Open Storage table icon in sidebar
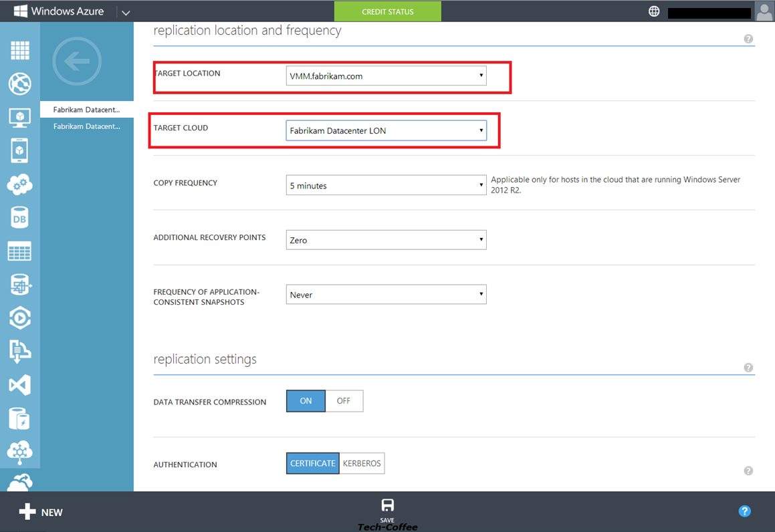 tap(20, 251)
